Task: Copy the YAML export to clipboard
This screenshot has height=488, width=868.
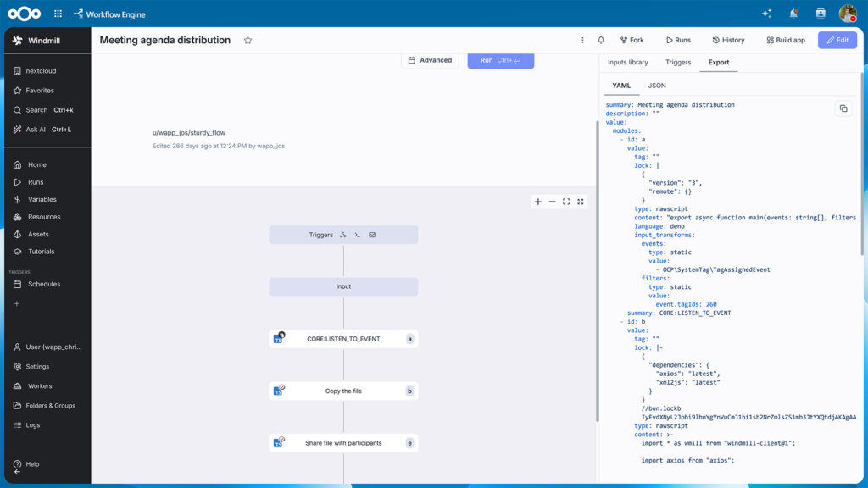Action: [843, 108]
